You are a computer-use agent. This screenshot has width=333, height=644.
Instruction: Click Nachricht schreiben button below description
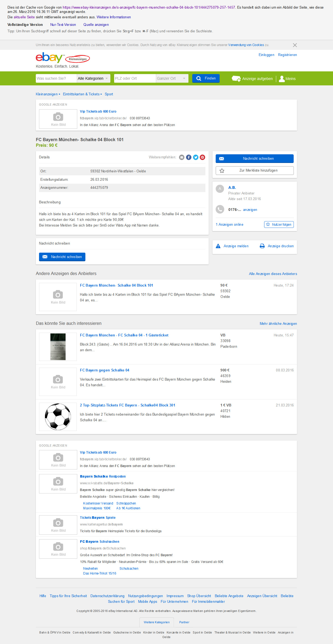[62, 257]
